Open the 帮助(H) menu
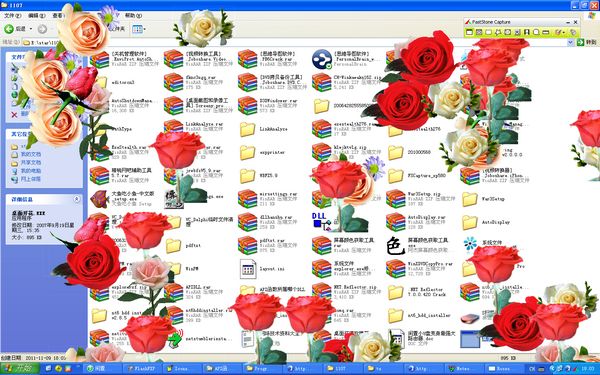 tap(133, 15)
